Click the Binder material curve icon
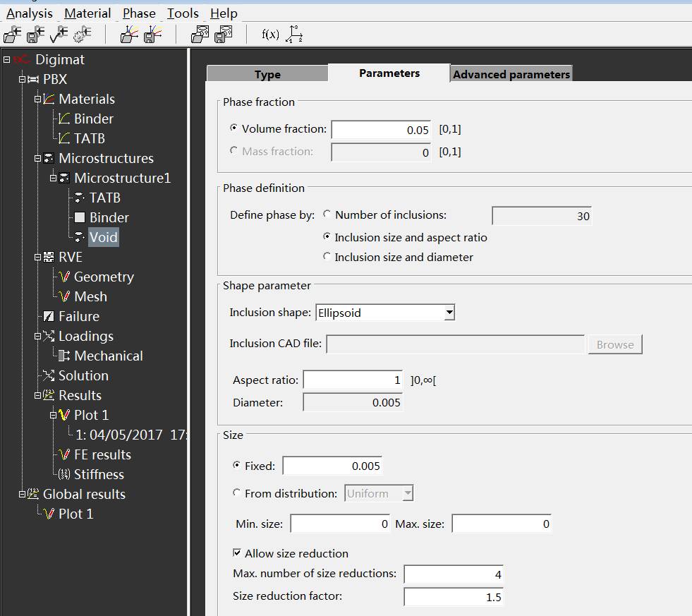Screen dimensions: 692x616 click(x=64, y=119)
